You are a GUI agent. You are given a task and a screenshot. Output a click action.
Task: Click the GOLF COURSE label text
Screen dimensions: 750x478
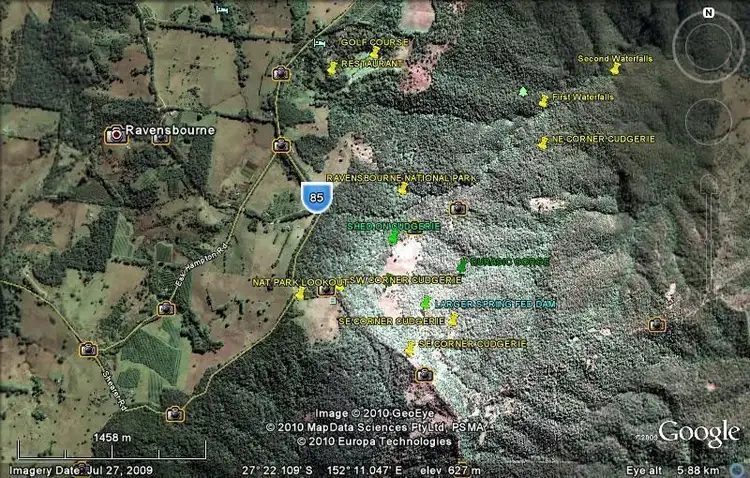pos(375,42)
